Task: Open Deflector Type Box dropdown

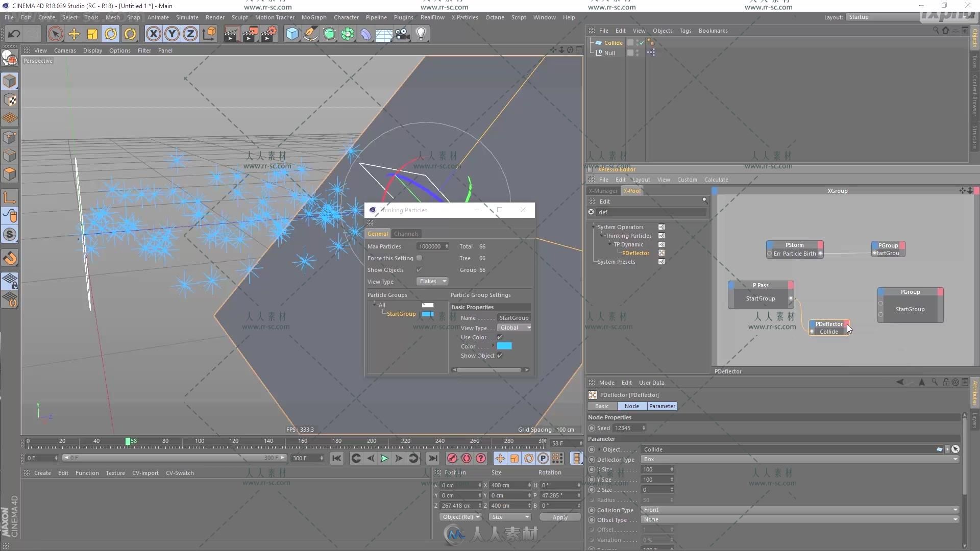Action: pyautogui.click(x=800, y=459)
